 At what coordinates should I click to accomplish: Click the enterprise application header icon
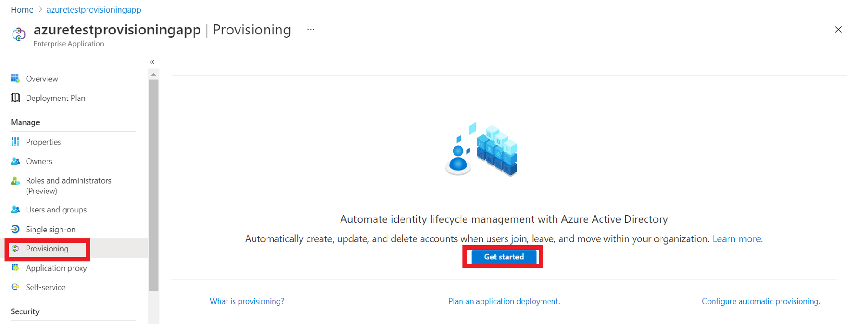19,34
